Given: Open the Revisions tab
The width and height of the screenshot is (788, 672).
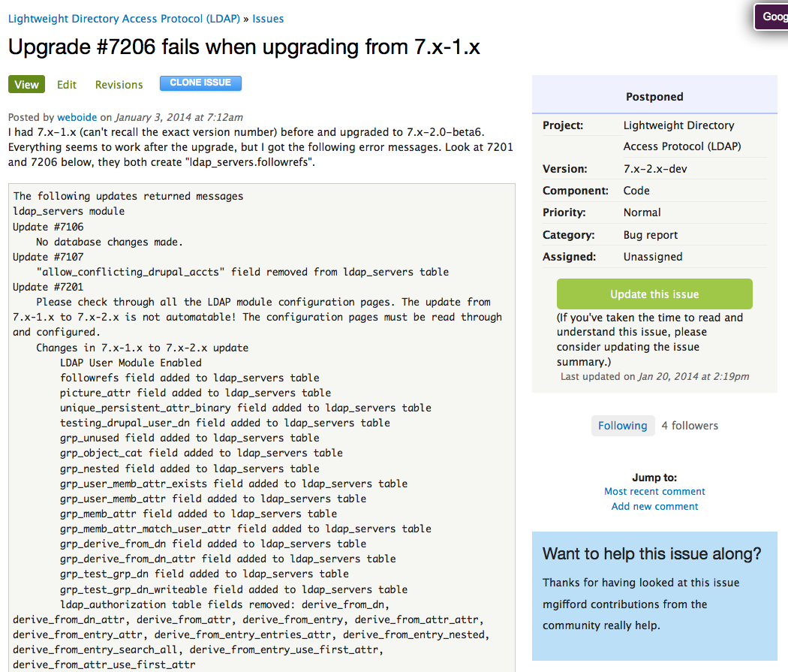Looking at the screenshot, I should click(119, 85).
